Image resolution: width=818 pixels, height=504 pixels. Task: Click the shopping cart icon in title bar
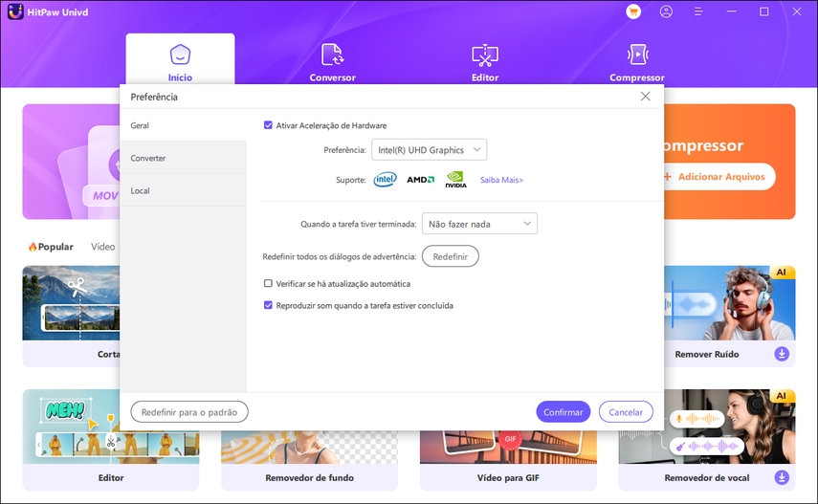click(x=632, y=11)
